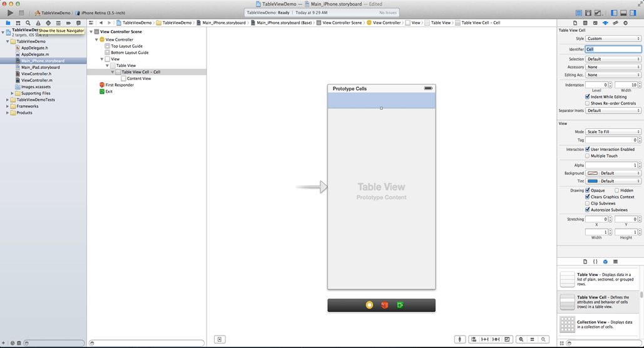
Task: Show the Log Navigator speech bubble icon
Action: (x=78, y=23)
